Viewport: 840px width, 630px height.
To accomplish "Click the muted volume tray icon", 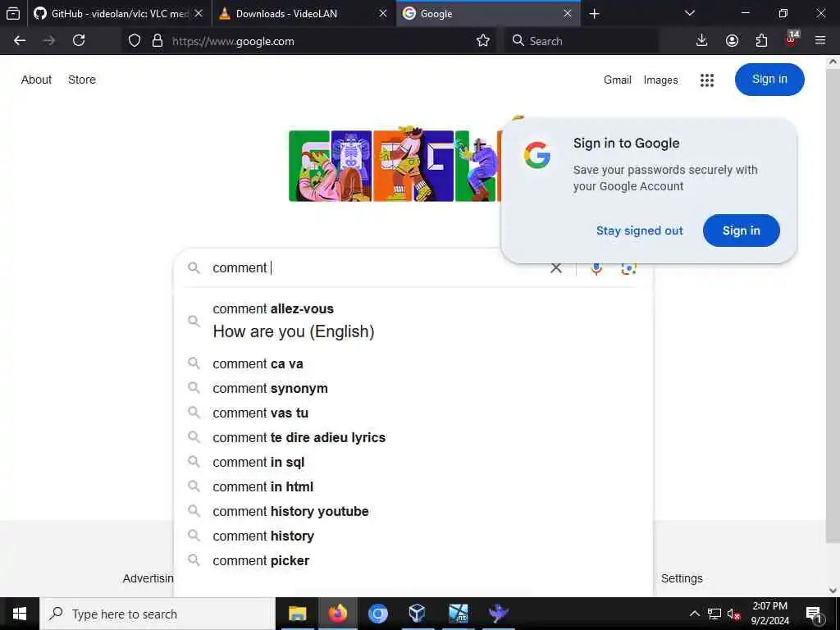I will point(733,614).
